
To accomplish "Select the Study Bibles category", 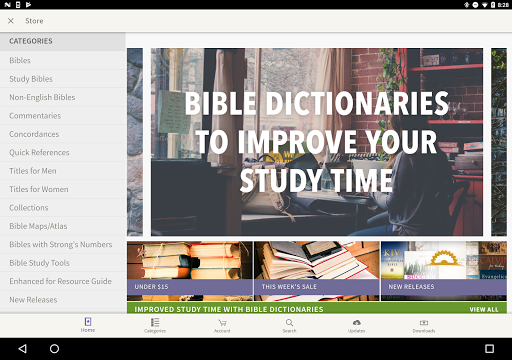I will click(63, 79).
